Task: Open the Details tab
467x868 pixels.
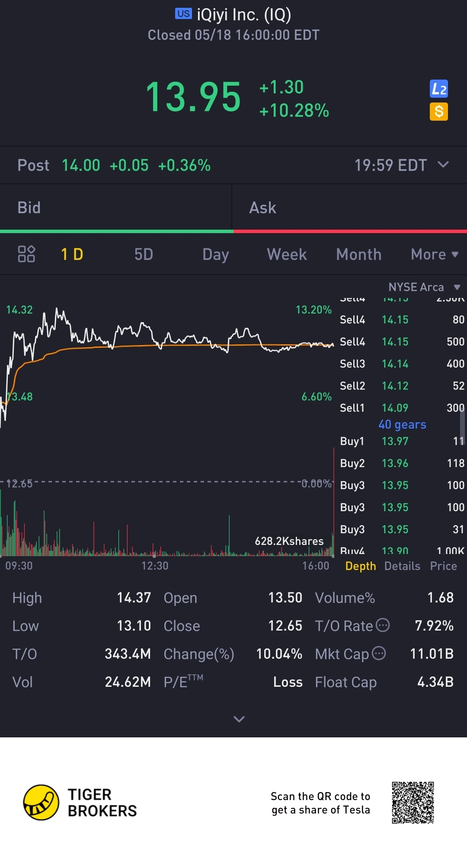Action: click(402, 566)
